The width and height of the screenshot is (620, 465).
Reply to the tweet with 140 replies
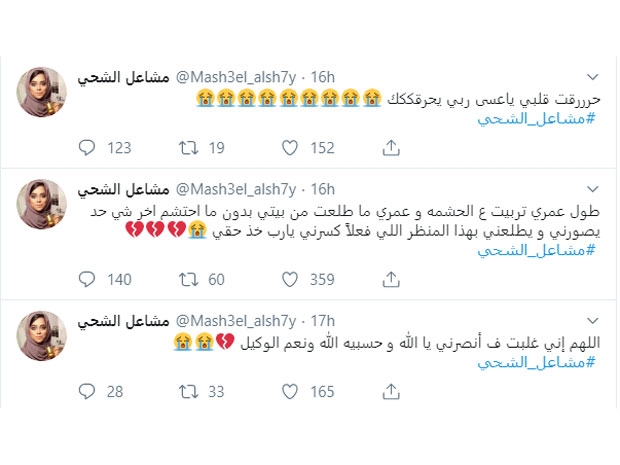tap(86, 279)
